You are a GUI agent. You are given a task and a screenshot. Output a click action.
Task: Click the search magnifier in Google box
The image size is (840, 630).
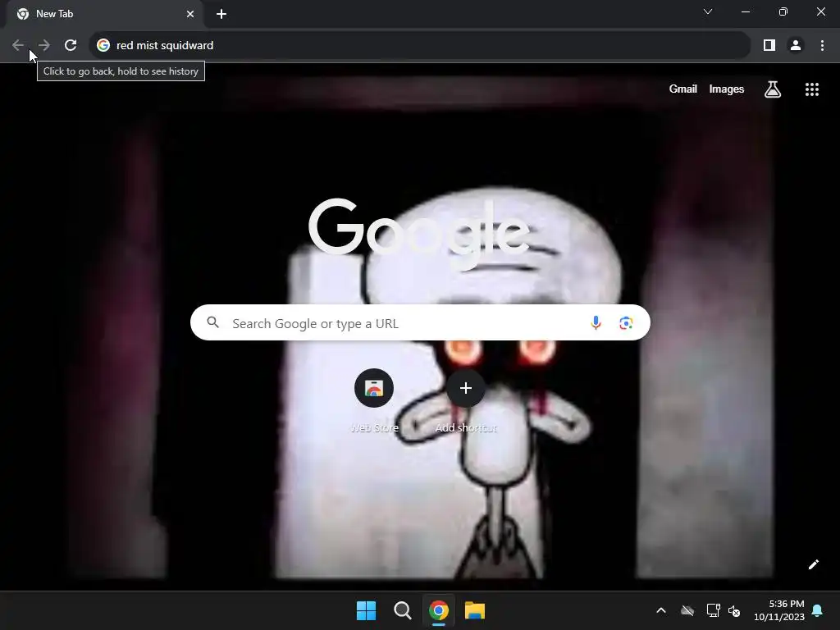pyautogui.click(x=213, y=322)
